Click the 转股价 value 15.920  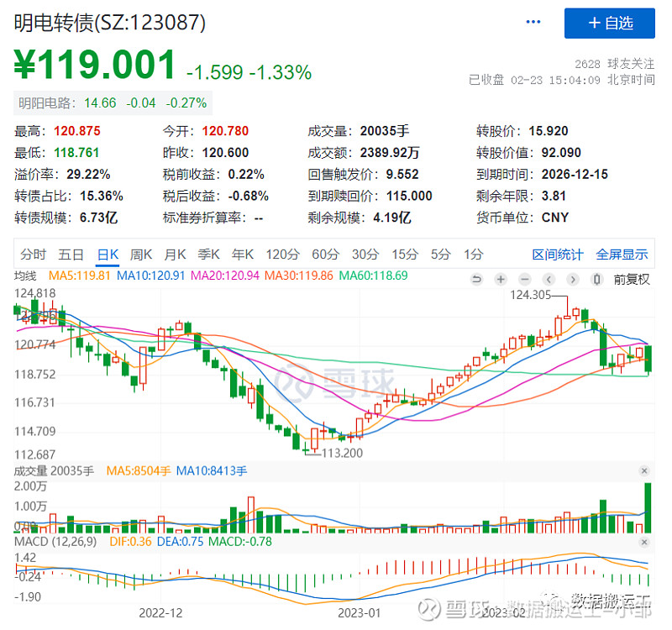pyautogui.click(x=549, y=131)
